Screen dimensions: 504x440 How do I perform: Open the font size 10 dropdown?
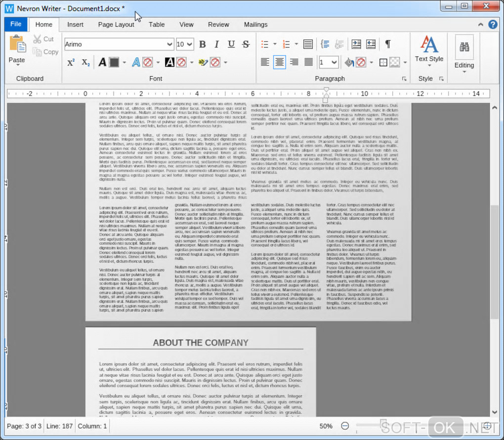190,44
